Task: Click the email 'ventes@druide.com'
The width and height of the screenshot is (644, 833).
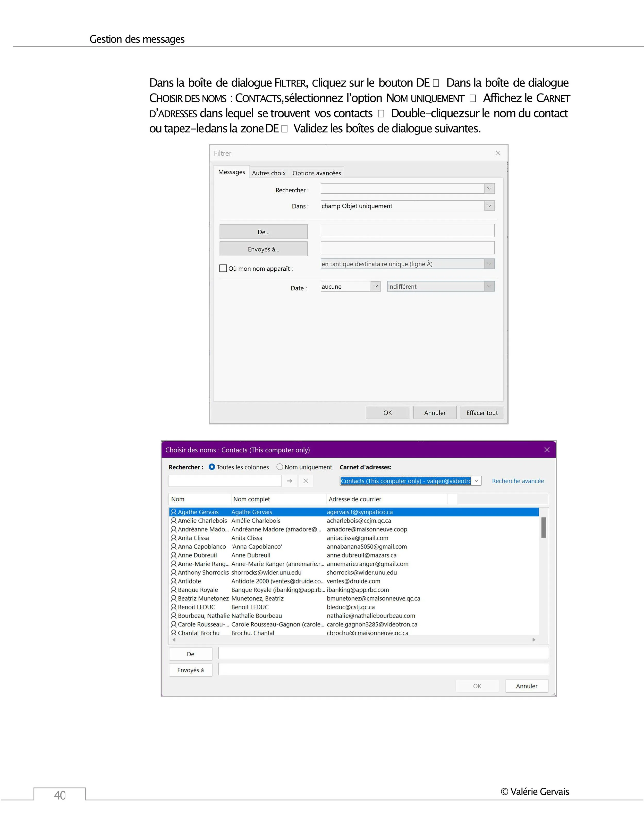Action: click(x=353, y=581)
